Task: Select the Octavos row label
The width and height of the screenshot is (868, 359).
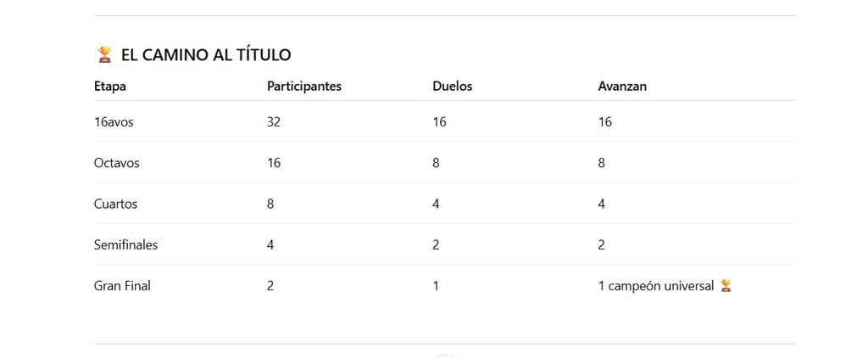Action: [x=117, y=163]
